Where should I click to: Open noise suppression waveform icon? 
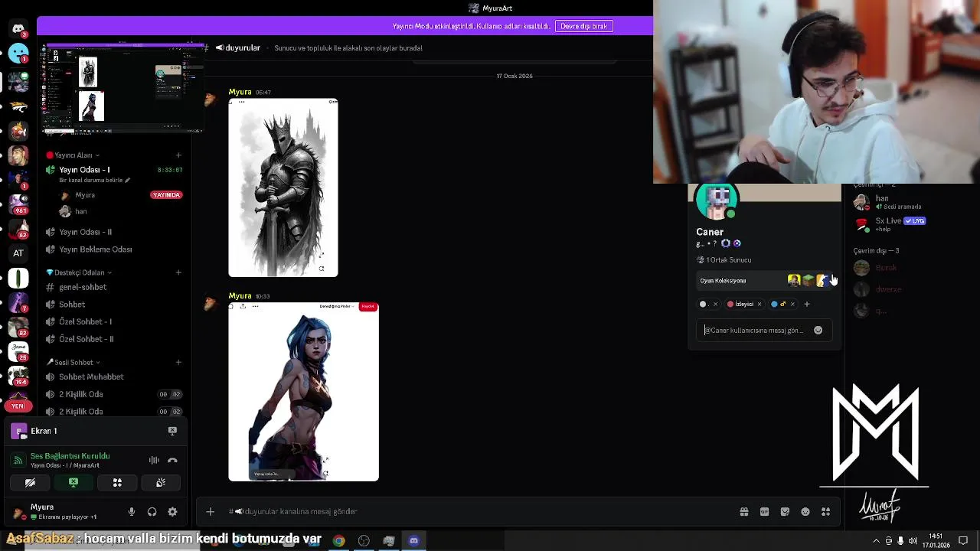click(154, 460)
